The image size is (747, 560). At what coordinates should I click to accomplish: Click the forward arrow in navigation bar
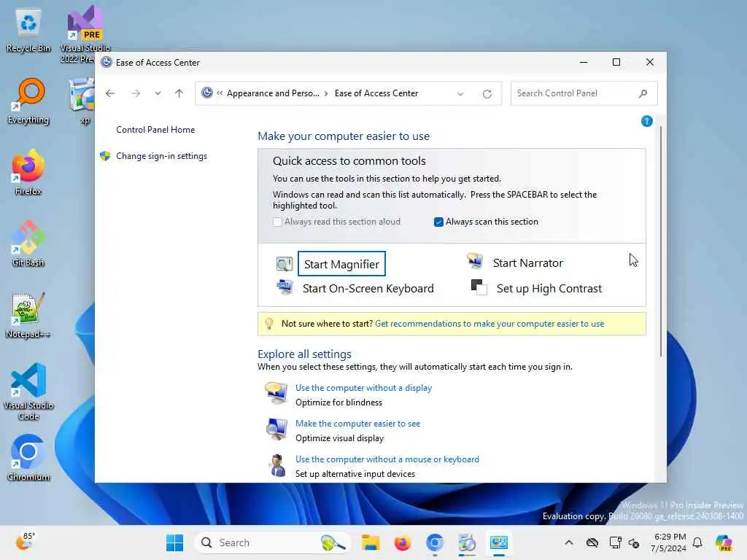[x=136, y=93]
